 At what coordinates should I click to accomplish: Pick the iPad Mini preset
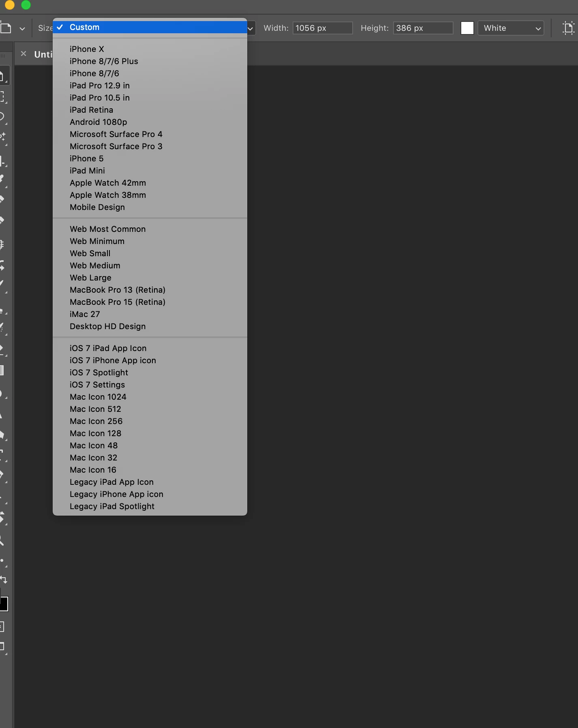150,171
